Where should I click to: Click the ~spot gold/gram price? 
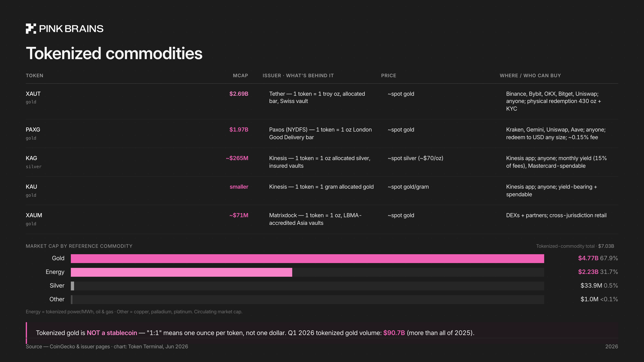[408, 187]
